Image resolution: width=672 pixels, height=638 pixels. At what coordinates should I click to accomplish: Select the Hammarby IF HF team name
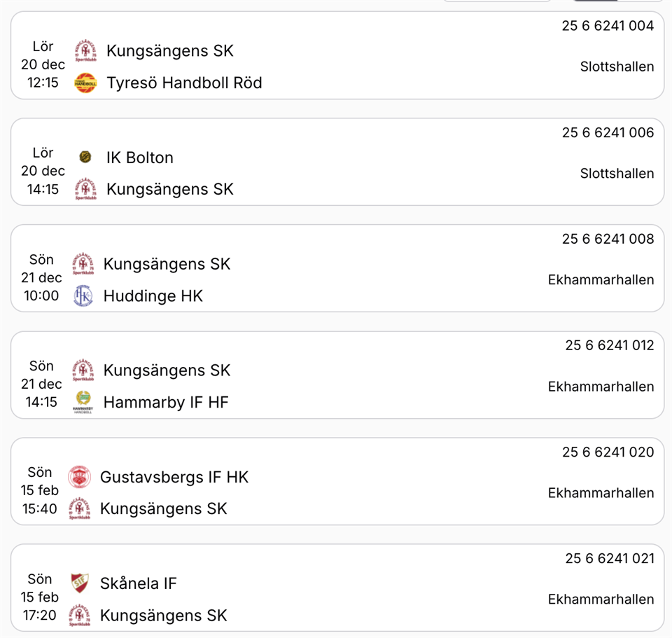[x=166, y=402]
